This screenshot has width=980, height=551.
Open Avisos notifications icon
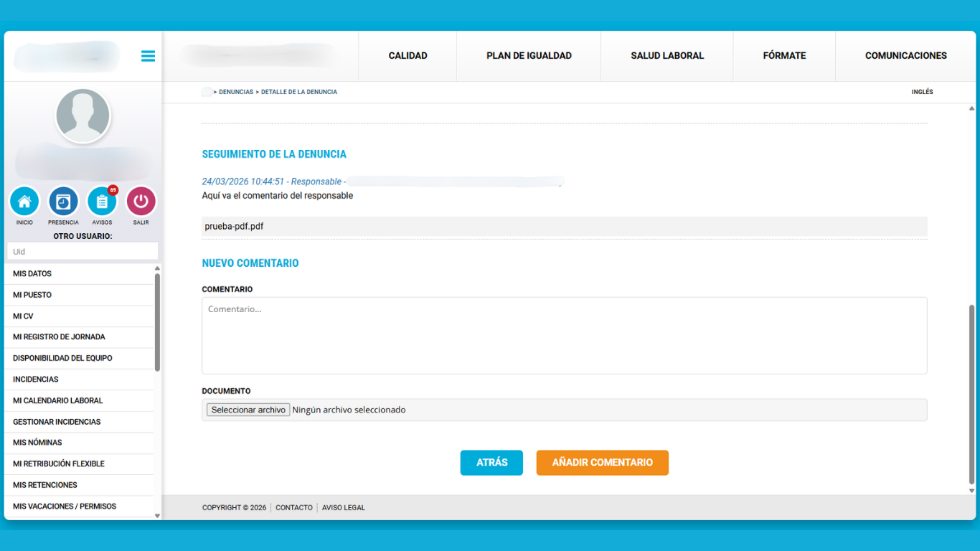pos(102,202)
